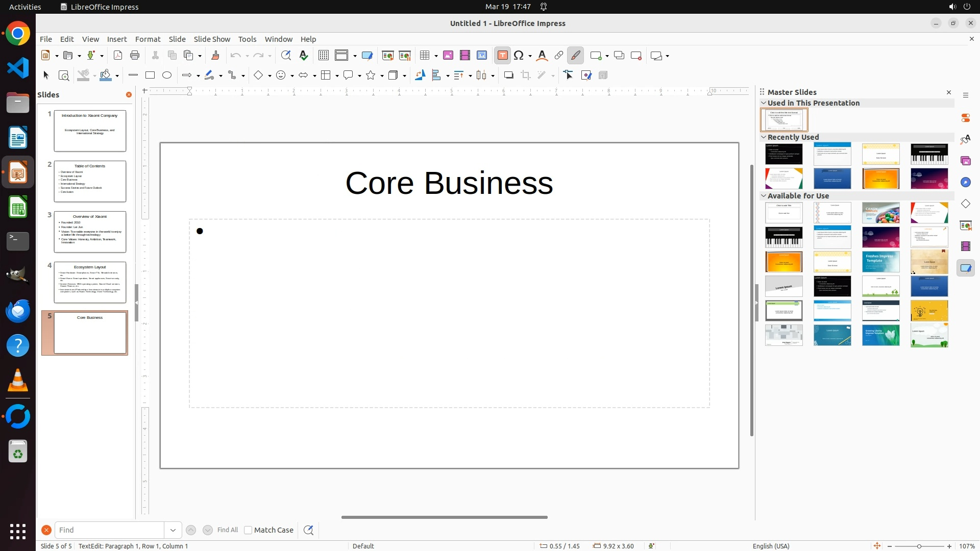Viewport: 980px width, 551px height.
Task: Collapse the Recently Used section
Action: pos(764,137)
